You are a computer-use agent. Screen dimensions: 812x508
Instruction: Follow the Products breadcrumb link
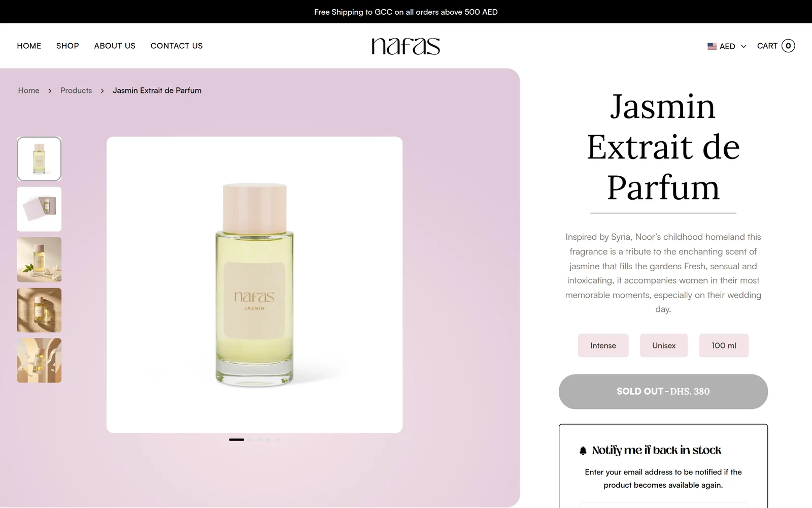point(76,90)
